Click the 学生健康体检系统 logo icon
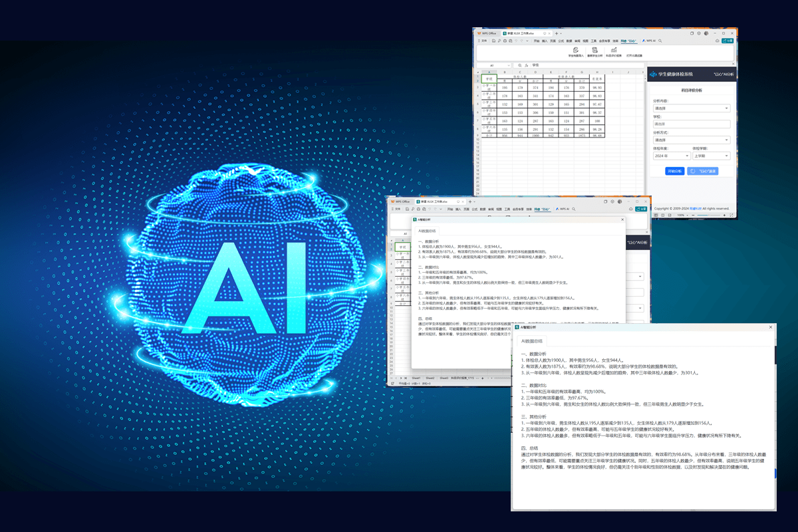This screenshot has width=798, height=532. pyautogui.click(x=653, y=74)
